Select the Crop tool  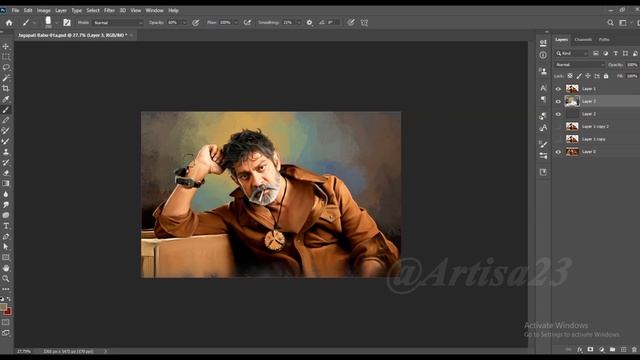point(6,89)
